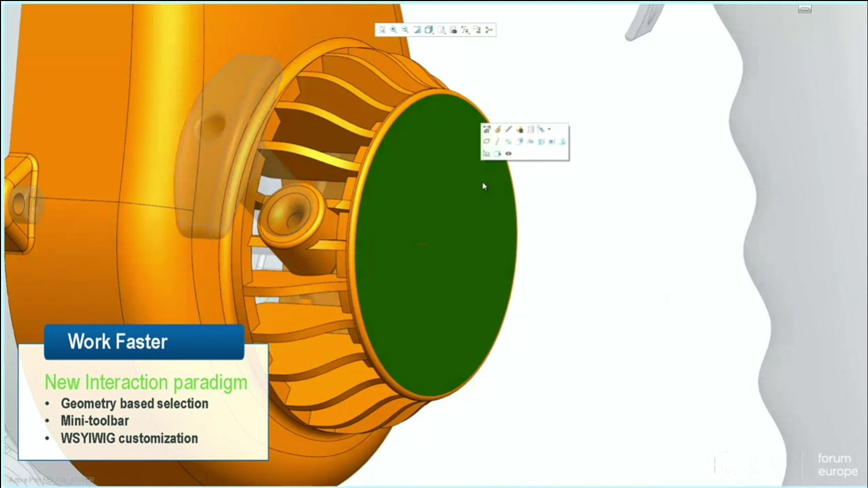
Task: Open the Display Style cube dropdown
Action: [429, 30]
